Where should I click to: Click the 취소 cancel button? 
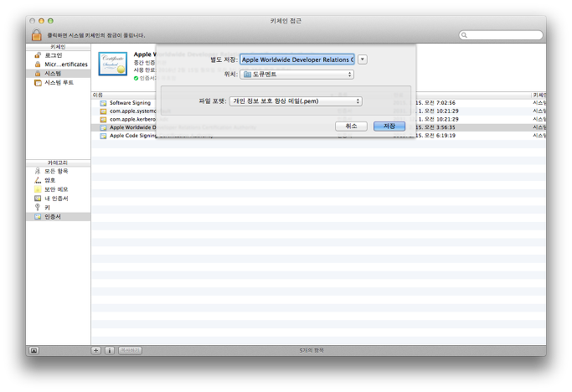[351, 126]
